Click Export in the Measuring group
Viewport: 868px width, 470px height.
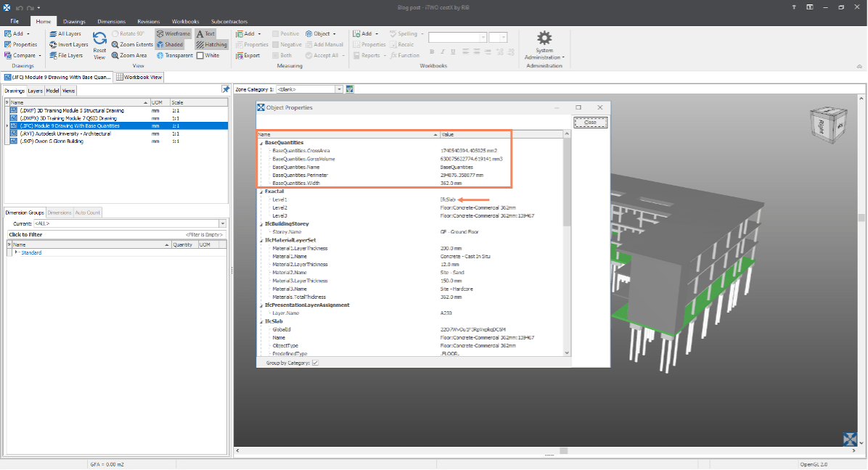(248, 56)
